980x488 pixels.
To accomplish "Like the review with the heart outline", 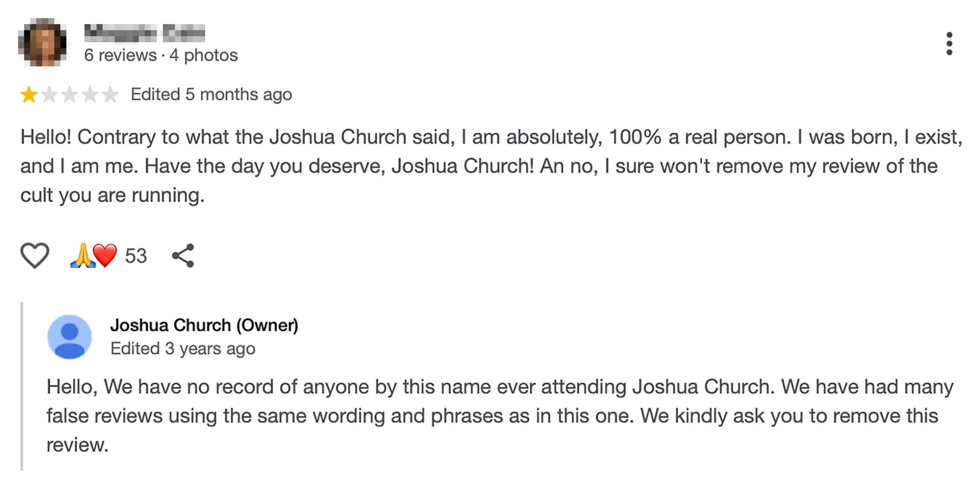I will pyautogui.click(x=34, y=255).
